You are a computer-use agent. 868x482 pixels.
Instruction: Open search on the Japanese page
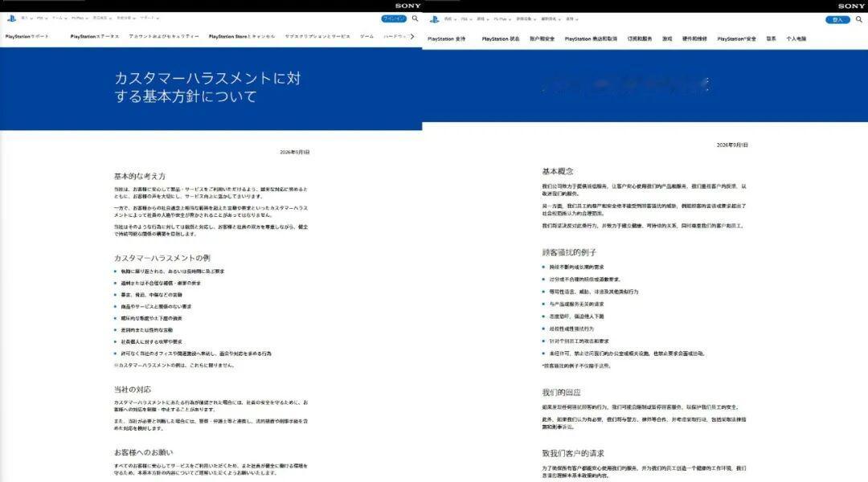coord(416,18)
